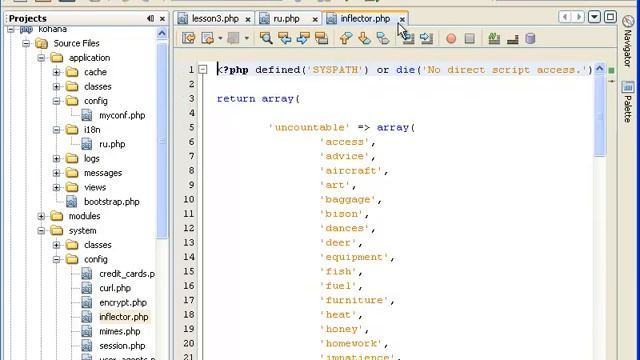The height and width of the screenshot is (360, 640).
Task: Click the purple cylinder database icon
Action: pyautogui.click(x=530, y=38)
